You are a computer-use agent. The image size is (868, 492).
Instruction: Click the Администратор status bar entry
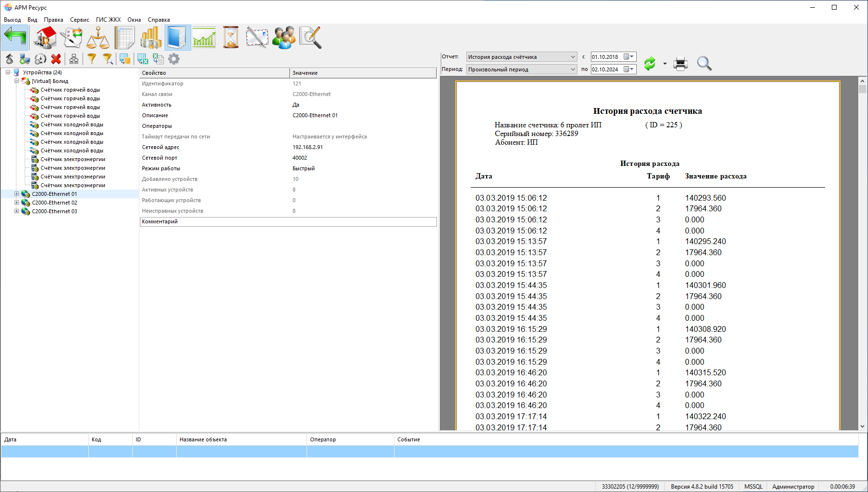tap(793, 487)
